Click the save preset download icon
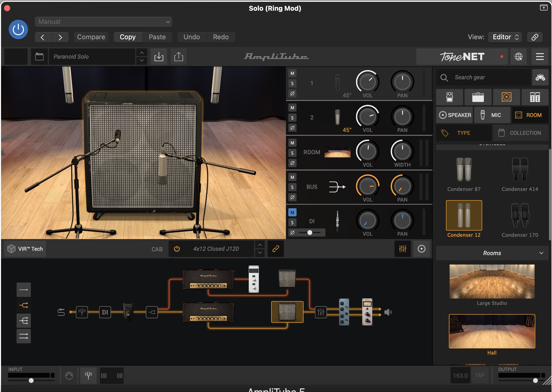This screenshot has height=392, width=552. pos(159,57)
